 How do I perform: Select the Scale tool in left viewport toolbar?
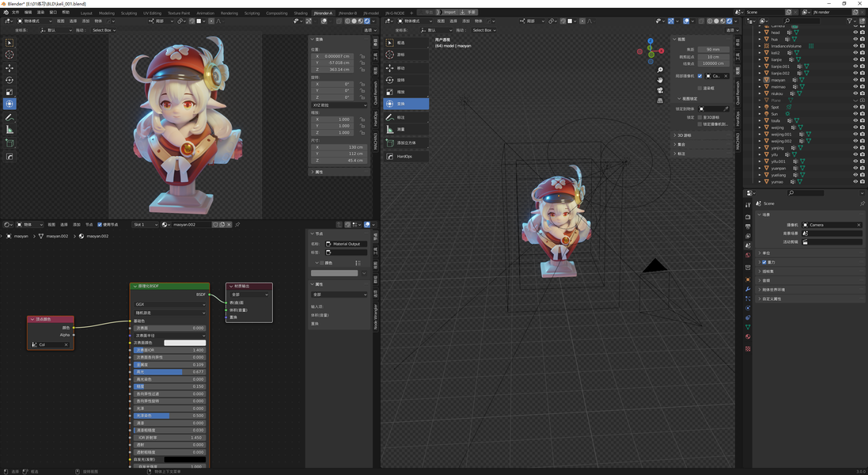9,92
